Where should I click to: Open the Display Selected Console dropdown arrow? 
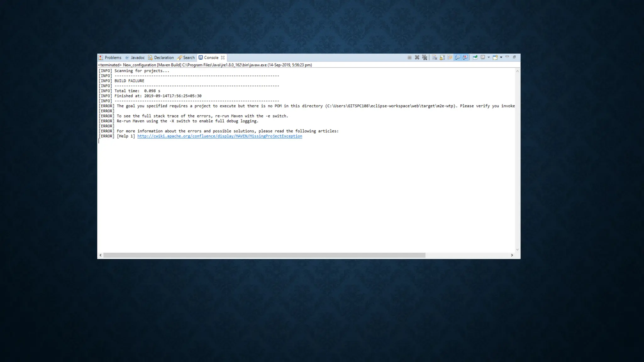tap(489, 58)
